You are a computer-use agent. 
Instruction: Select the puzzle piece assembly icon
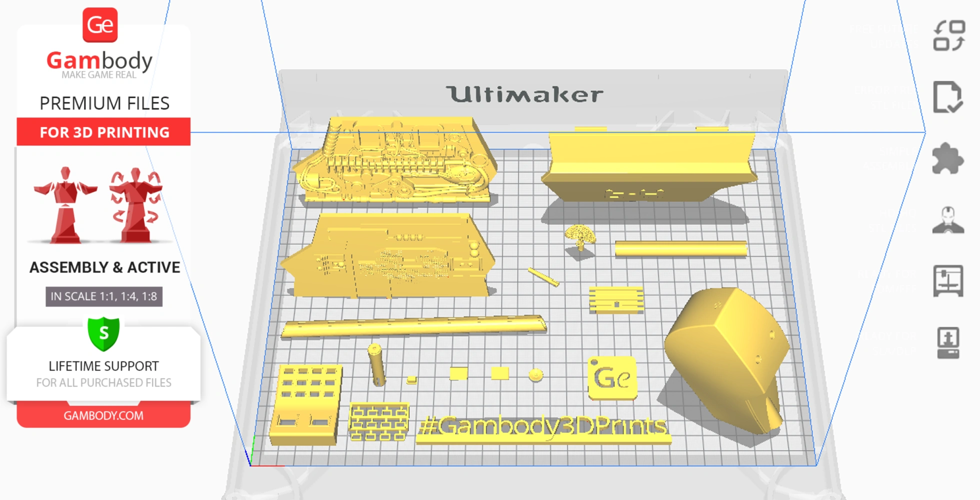click(x=947, y=159)
